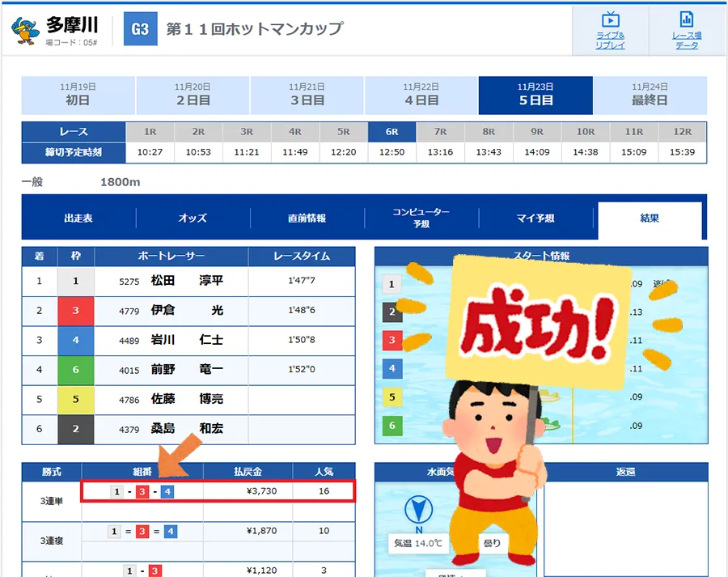Click racer name 松田 淳平
Viewport: 728px width, 577px height.
186,282
